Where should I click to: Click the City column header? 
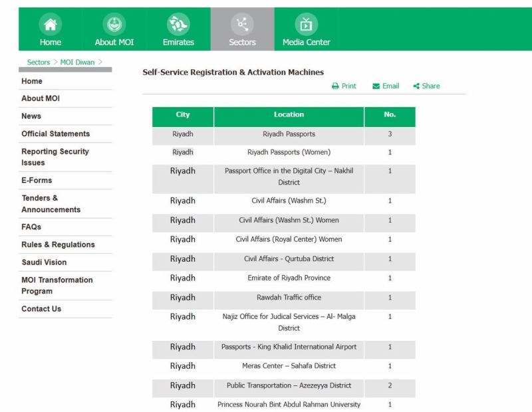coord(183,115)
